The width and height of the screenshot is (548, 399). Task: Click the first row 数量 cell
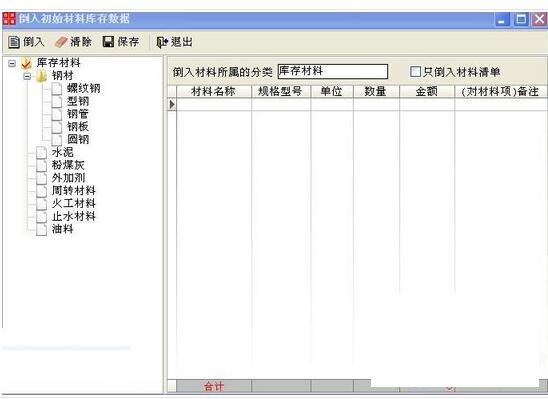[376, 104]
